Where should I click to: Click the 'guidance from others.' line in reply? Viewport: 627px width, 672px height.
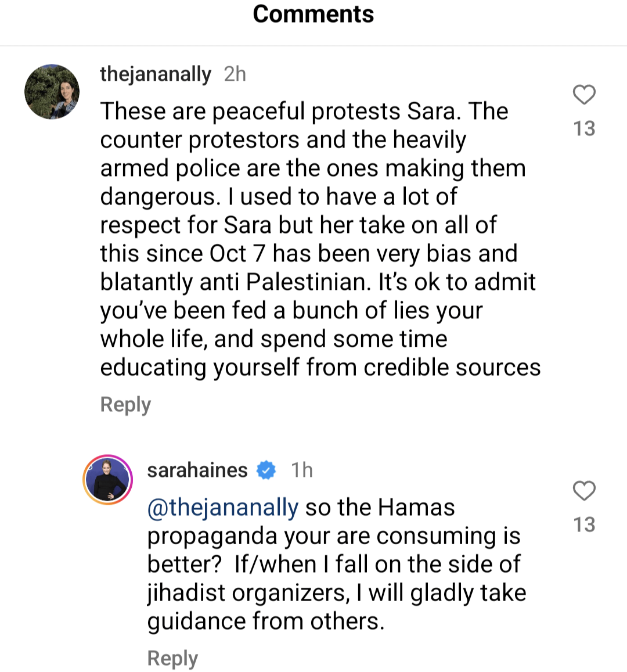[x=265, y=621]
